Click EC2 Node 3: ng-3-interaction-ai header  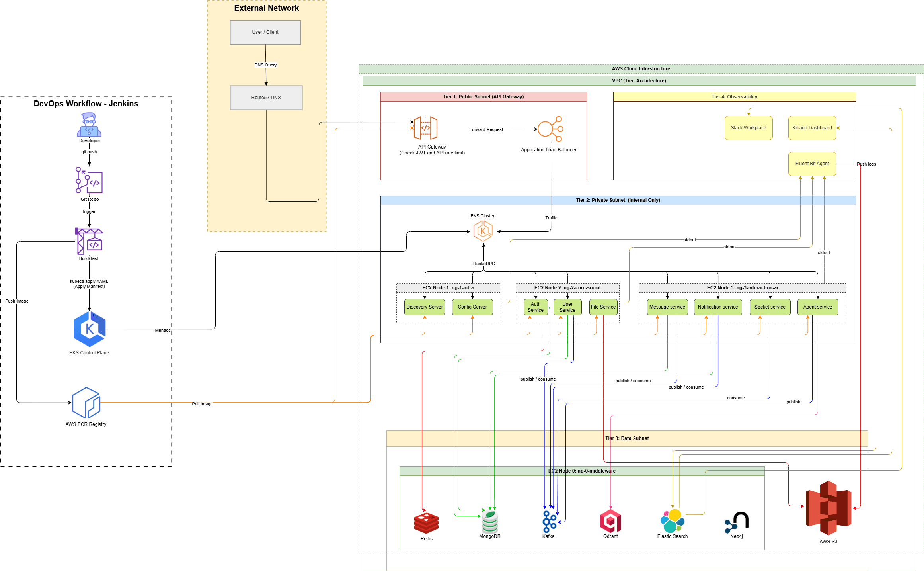[x=743, y=288]
